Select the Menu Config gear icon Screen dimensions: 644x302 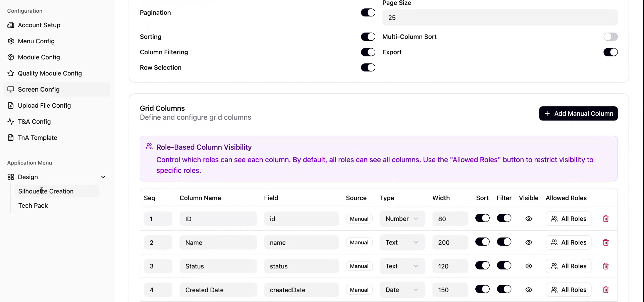point(11,41)
